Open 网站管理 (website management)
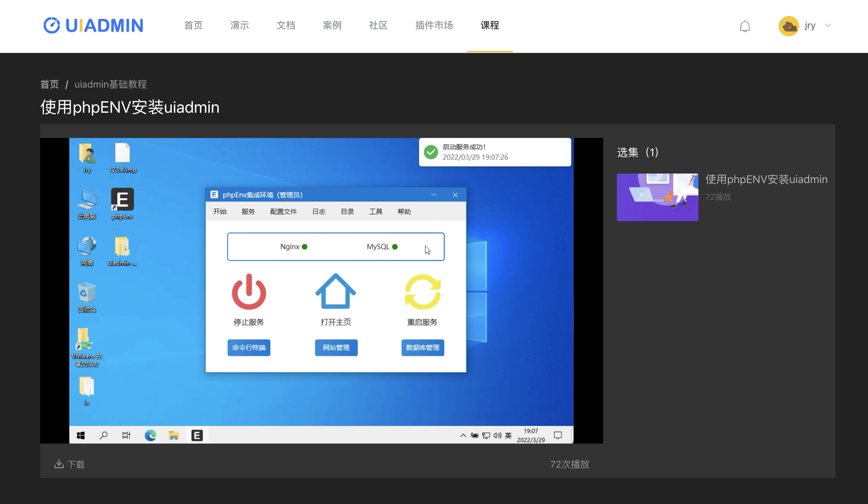The height and width of the screenshot is (504, 868). (336, 348)
